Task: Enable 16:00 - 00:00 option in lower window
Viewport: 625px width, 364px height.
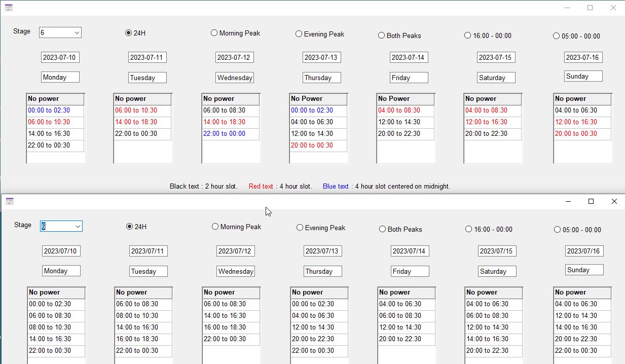Action: click(x=468, y=229)
